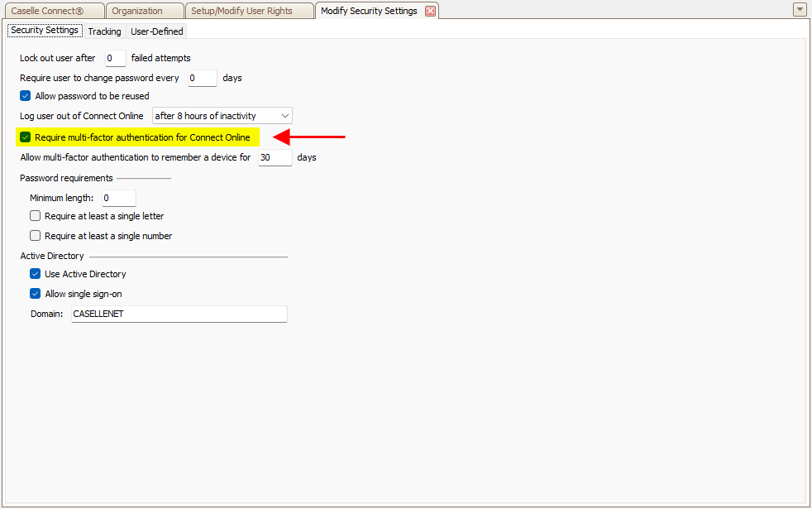Click the password change days field
Image resolution: width=812 pixels, height=509 pixels.
tap(202, 78)
